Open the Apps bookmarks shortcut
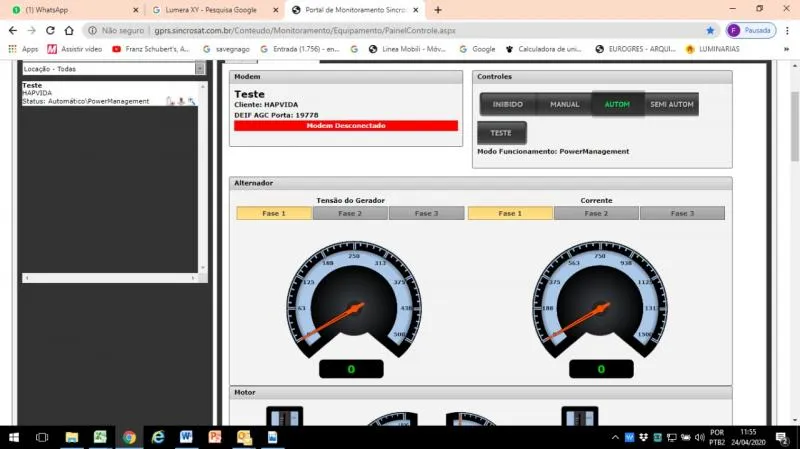Viewport: 800px width, 449px height. coord(24,48)
